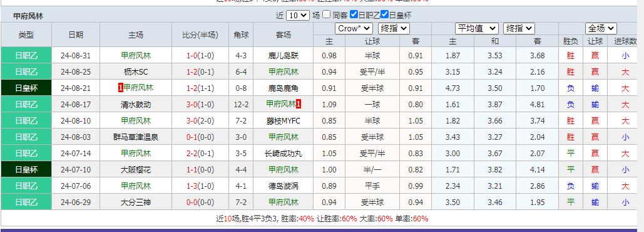This screenshot has width=644, height=232.
Task: Uncheck the 日职乙 league filter
Action: click(x=354, y=14)
